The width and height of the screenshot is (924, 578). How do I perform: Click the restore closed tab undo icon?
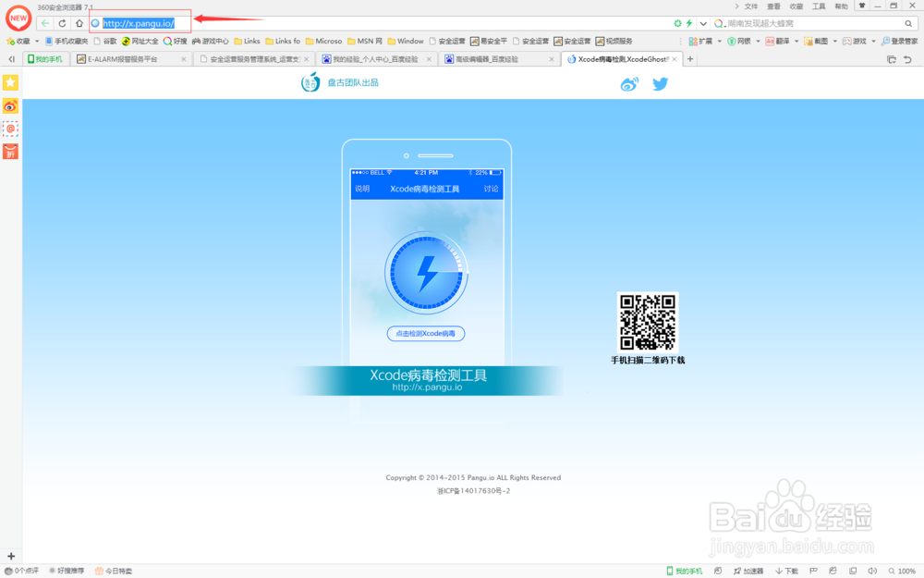point(907,59)
